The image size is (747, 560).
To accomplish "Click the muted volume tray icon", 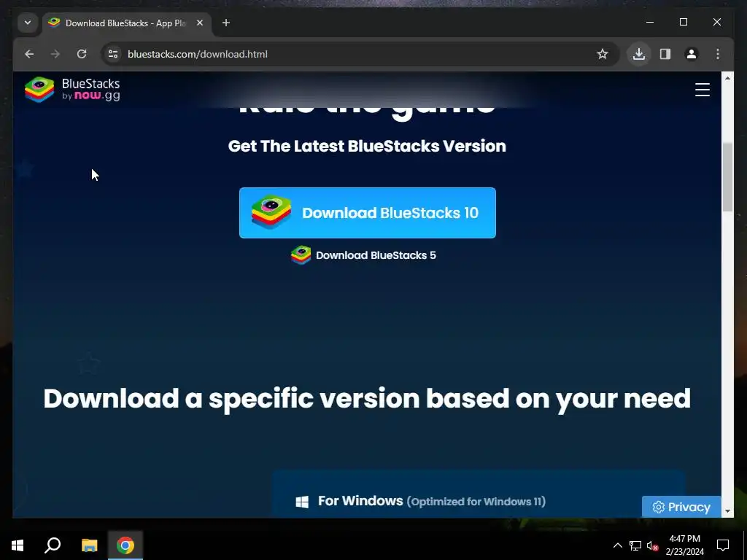I will 652,545.
